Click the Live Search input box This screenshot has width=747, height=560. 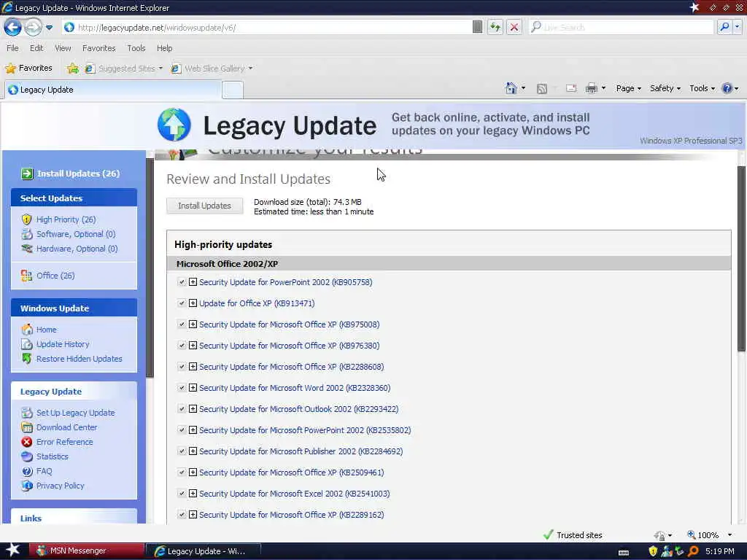click(x=622, y=27)
